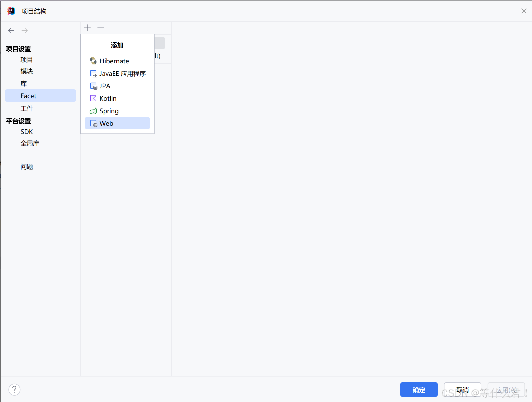Click the minus remove facet icon

click(x=101, y=28)
